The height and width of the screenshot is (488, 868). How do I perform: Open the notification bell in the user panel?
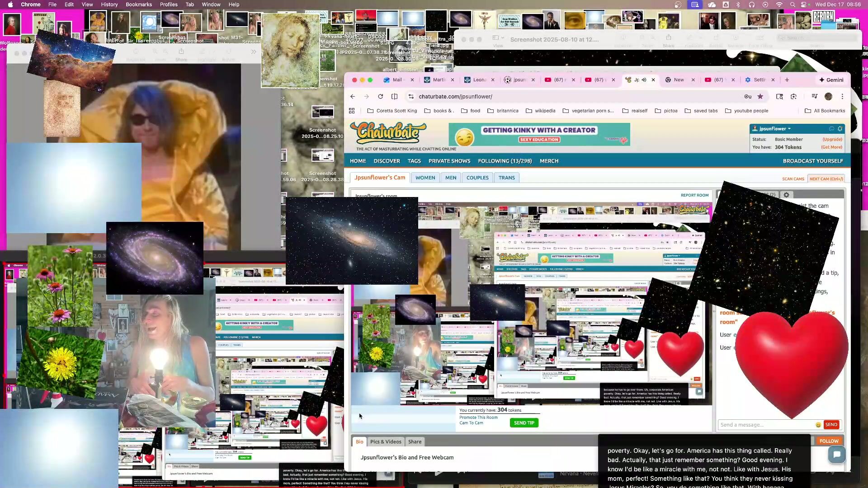tap(840, 129)
